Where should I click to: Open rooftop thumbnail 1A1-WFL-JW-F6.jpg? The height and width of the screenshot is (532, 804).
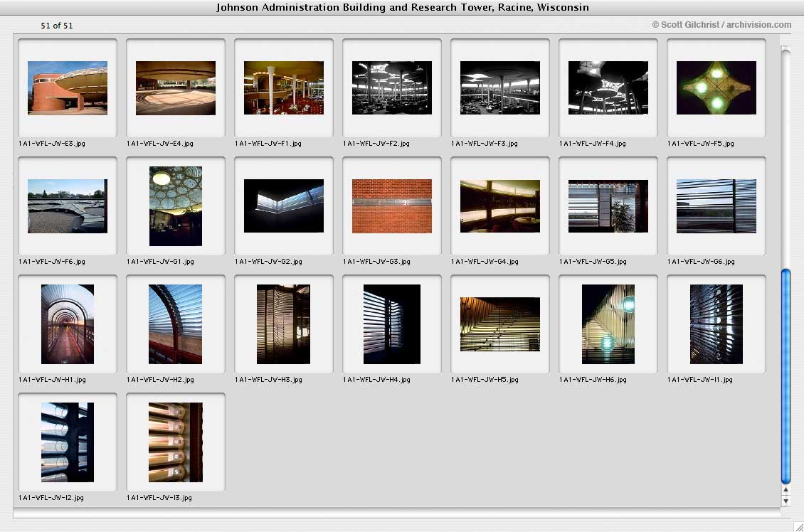click(68, 206)
